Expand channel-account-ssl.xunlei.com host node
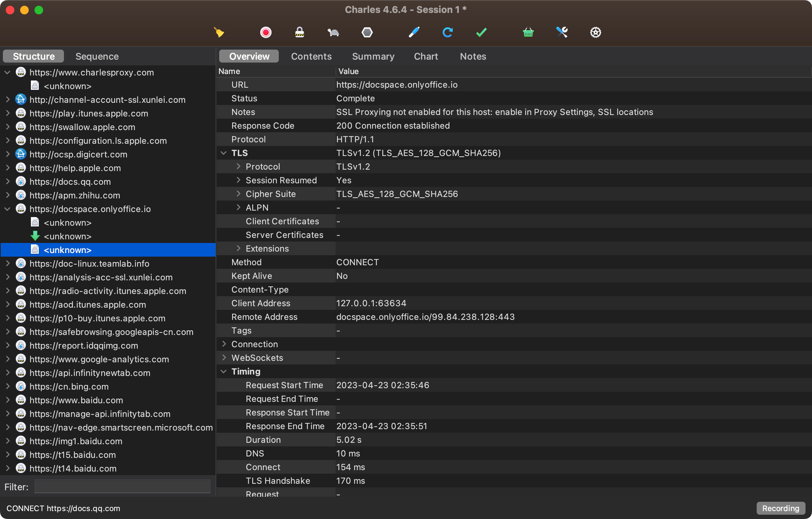This screenshot has width=812, height=519. [x=7, y=100]
